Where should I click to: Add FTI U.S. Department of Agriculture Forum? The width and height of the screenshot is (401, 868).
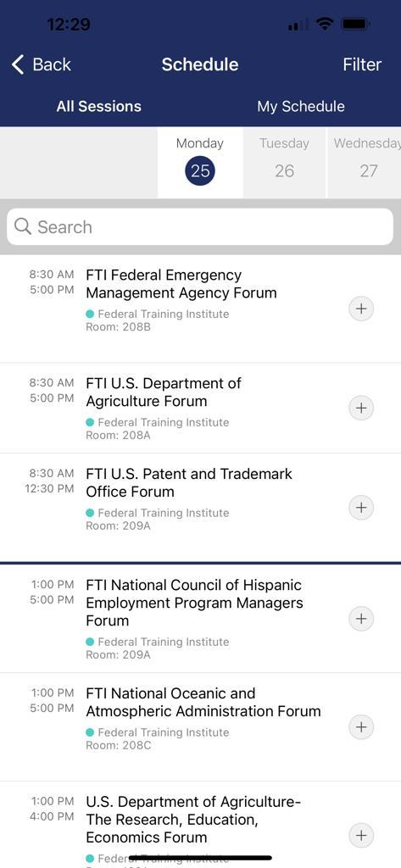click(361, 408)
